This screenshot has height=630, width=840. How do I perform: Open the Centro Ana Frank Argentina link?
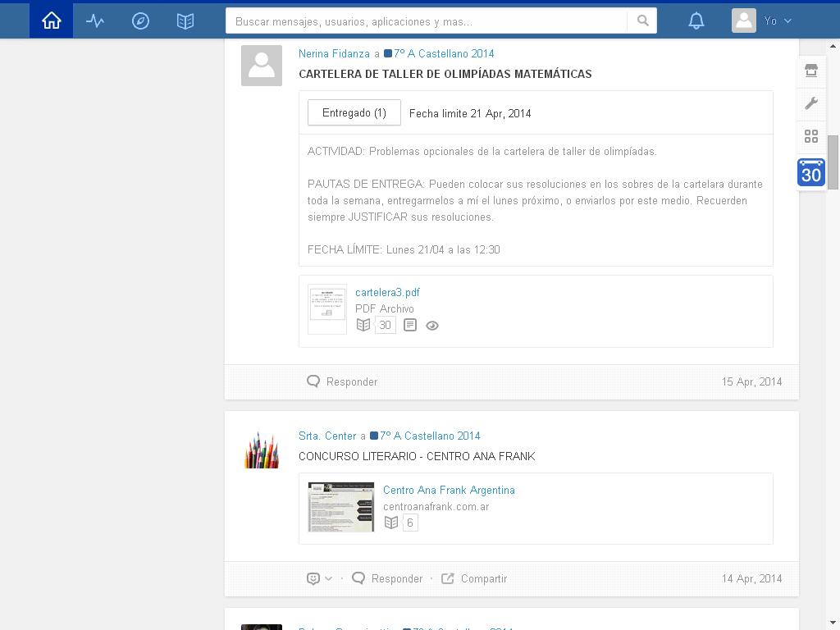tap(449, 491)
